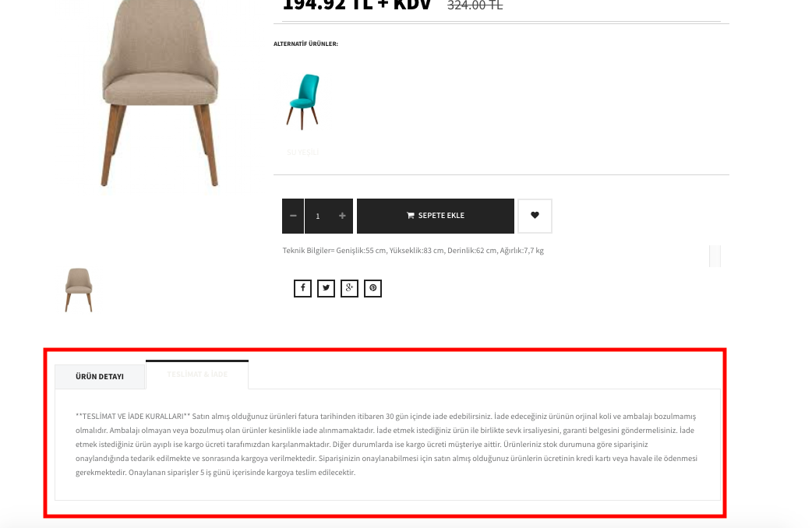Click the faint SU YEŞİLİ color label
This screenshot has height=528, width=812.
pyautogui.click(x=303, y=152)
